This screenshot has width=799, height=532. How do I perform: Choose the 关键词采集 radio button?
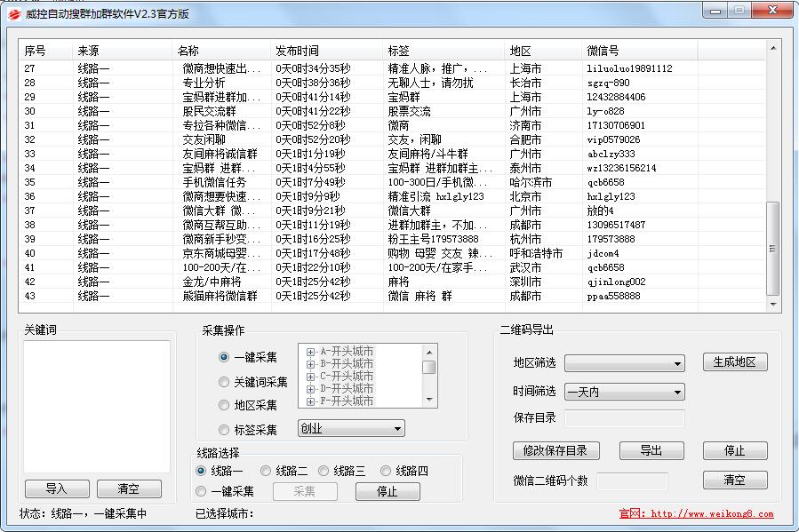click(x=224, y=382)
